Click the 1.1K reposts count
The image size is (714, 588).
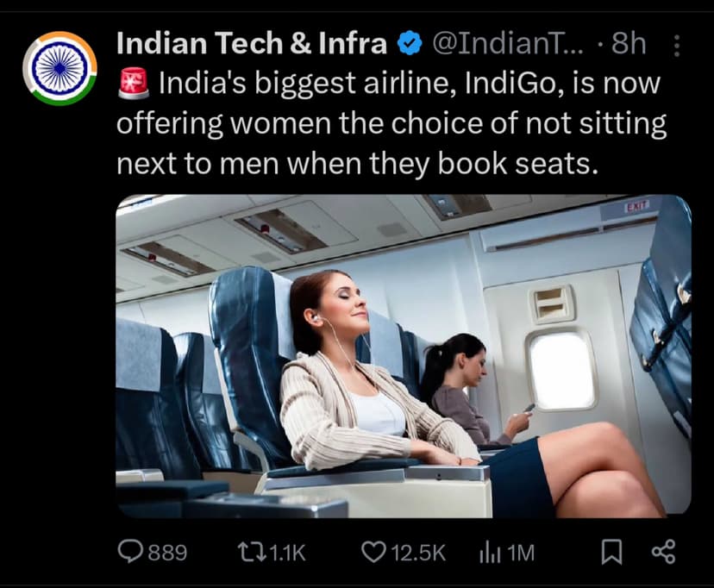point(288,553)
